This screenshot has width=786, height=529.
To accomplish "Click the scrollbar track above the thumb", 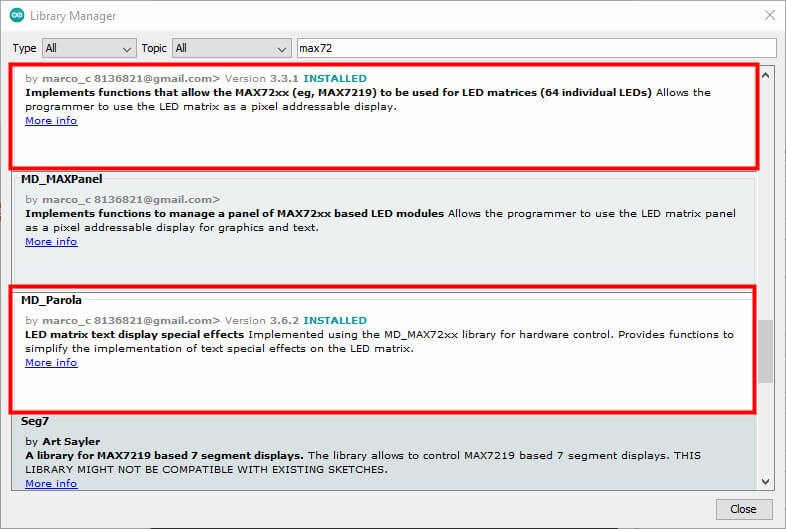I will click(x=765, y=200).
